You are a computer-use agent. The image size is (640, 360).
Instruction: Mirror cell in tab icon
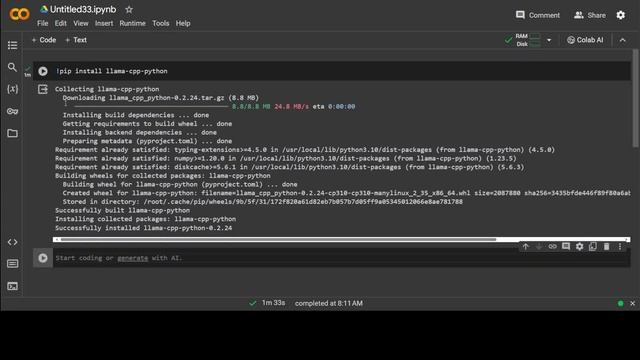pos(593,247)
